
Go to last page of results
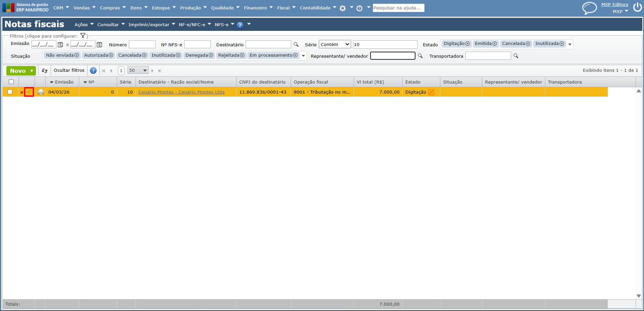(160, 71)
